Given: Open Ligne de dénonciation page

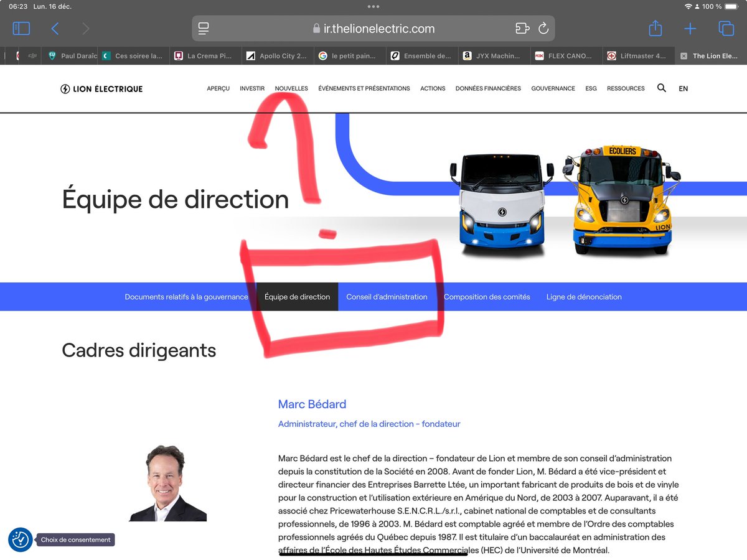Looking at the screenshot, I should tap(584, 297).
